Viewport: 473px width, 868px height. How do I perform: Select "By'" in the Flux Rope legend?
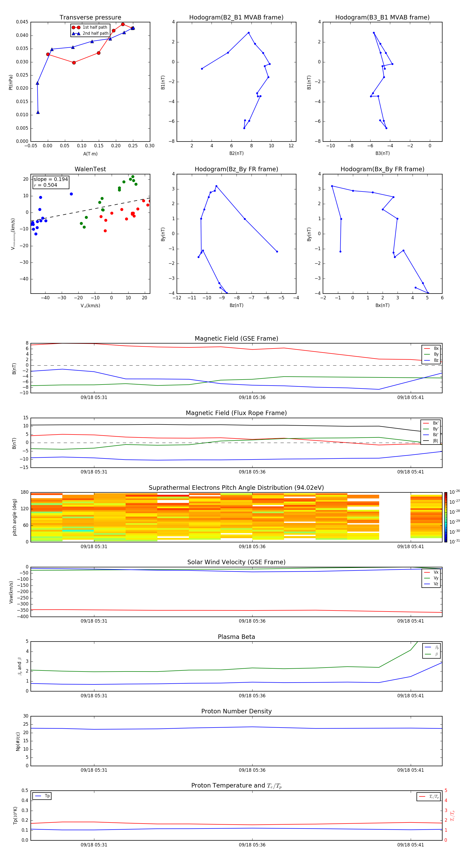[431, 429]
